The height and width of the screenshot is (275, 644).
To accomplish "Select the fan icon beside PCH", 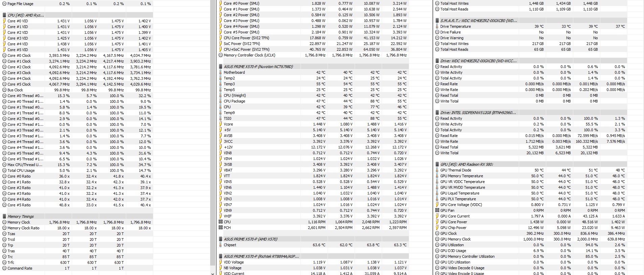I will pos(221,228).
